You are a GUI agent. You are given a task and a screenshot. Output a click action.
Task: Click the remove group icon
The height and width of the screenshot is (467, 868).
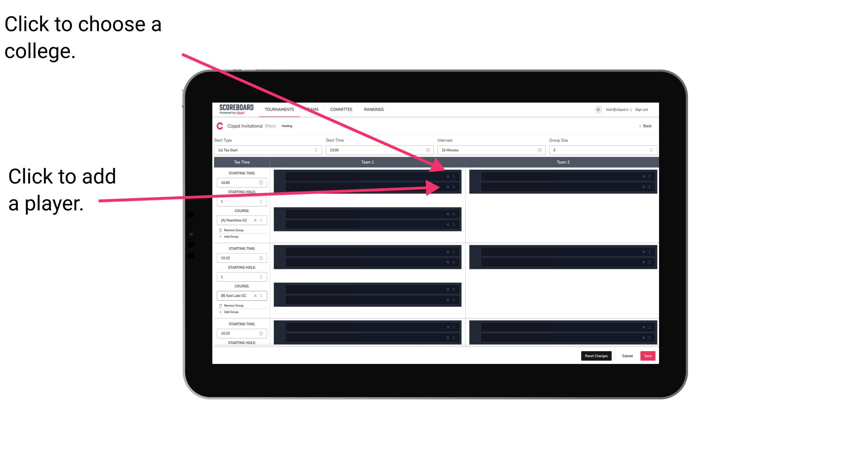(221, 230)
